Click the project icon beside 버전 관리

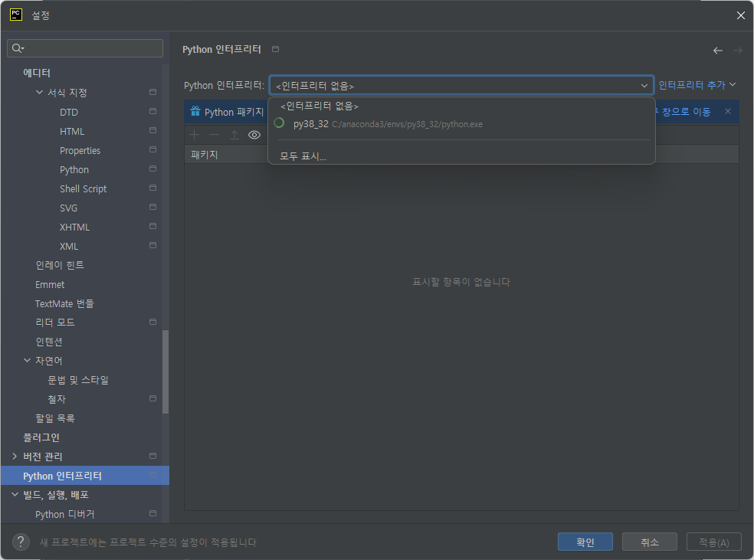pos(153,456)
